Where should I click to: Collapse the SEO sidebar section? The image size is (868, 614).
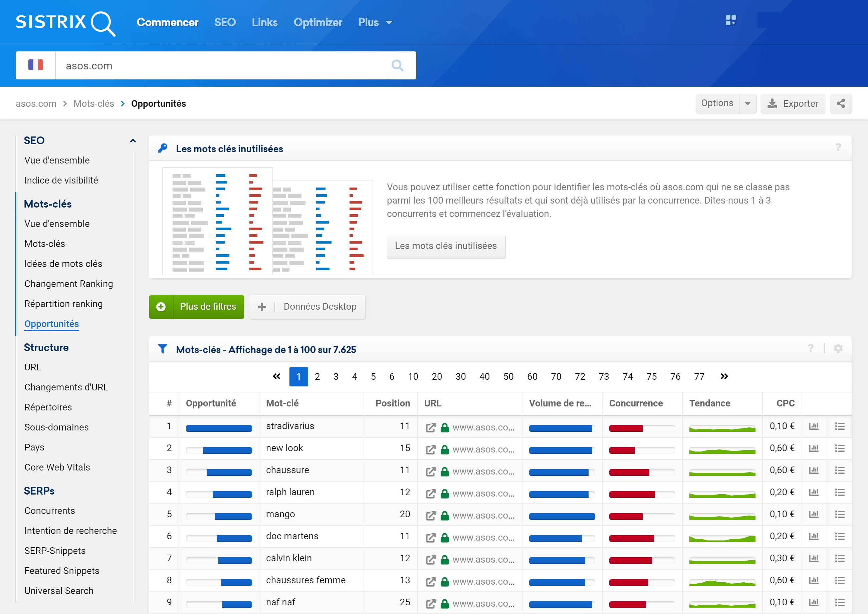[x=133, y=140]
